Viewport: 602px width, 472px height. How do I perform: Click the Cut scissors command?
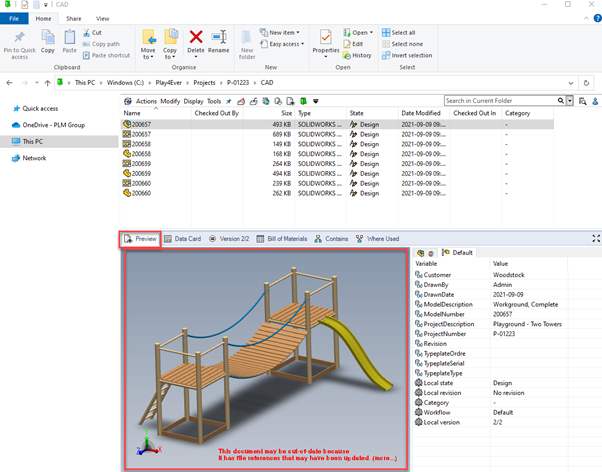[92, 33]
